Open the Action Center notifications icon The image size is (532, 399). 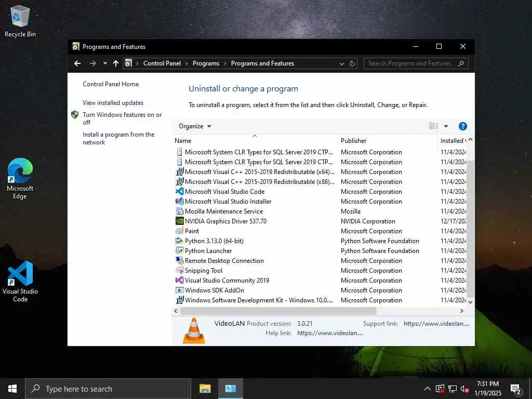pos(516,389)
